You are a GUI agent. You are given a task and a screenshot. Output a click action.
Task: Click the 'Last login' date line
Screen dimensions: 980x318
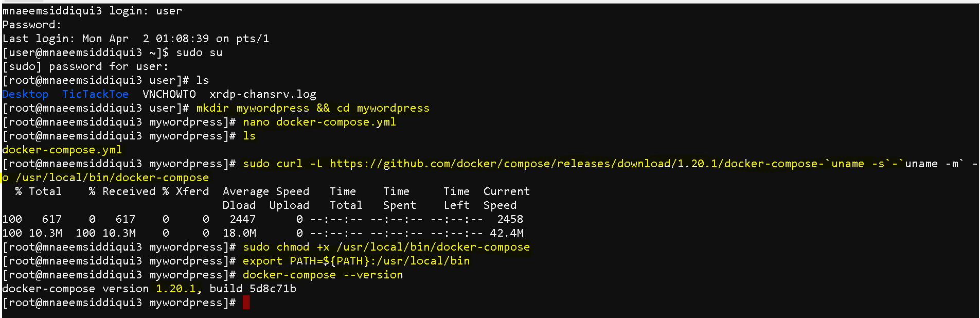pos(136,39)
